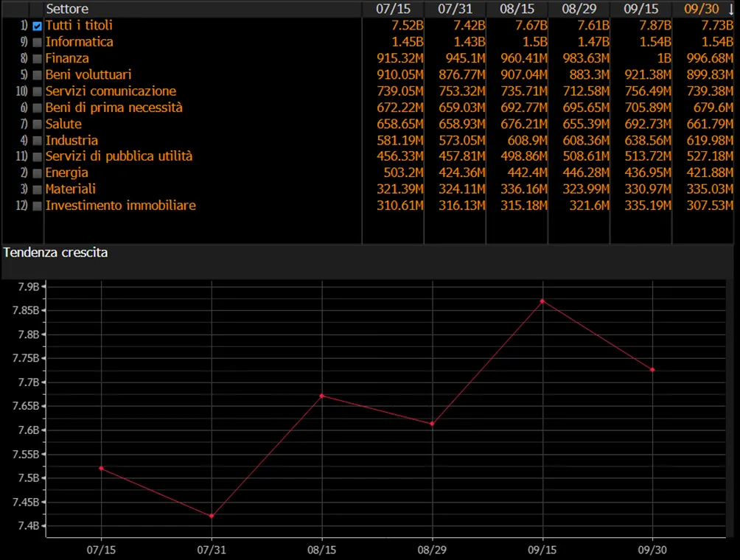Click the 7.87B value for 09/15
The width and height of the screenshot is (740, 560).
point(655,26)
